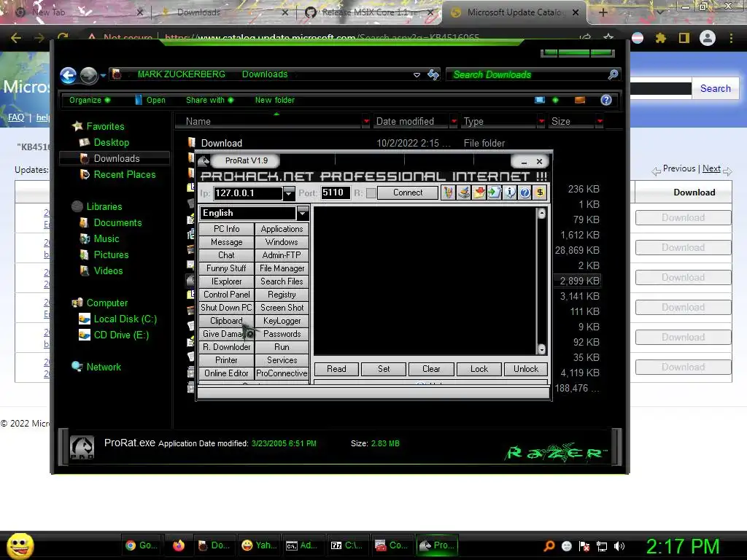The width and height of the screenshot is (747, 560).
Task: Switch to the New Tab Chrome tab
Action: pos(79,12)
